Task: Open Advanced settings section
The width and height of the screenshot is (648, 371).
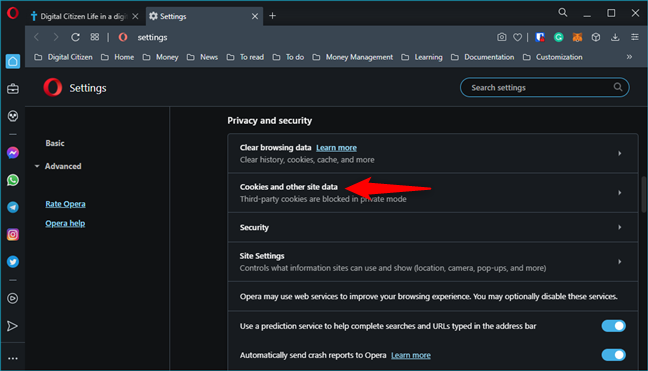Action: 63,166
